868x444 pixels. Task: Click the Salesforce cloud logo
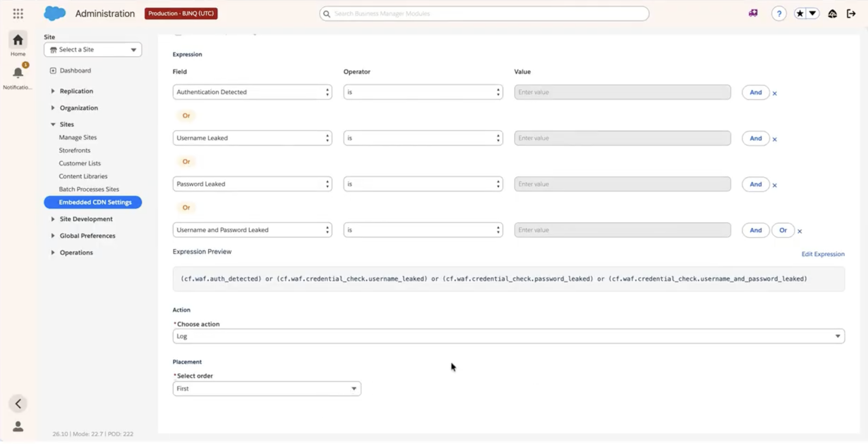coord(55,13)
